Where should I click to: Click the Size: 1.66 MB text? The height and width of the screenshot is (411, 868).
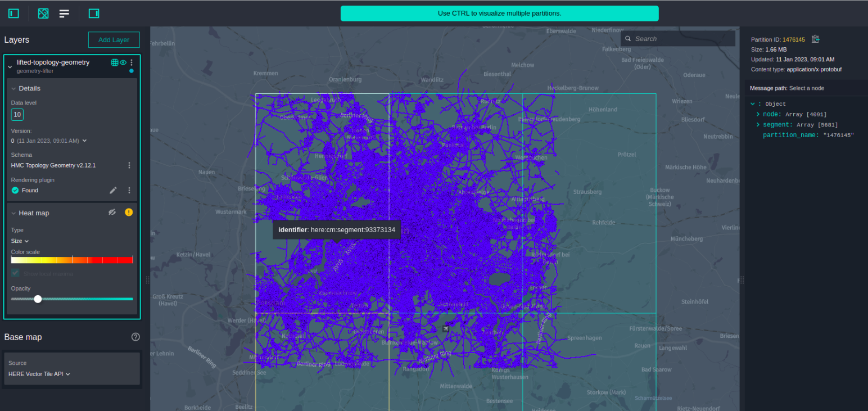click(768, 49)
